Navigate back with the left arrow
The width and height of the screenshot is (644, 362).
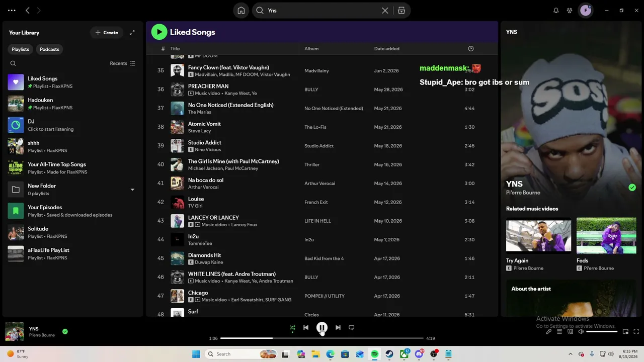(x=28, y=10)
